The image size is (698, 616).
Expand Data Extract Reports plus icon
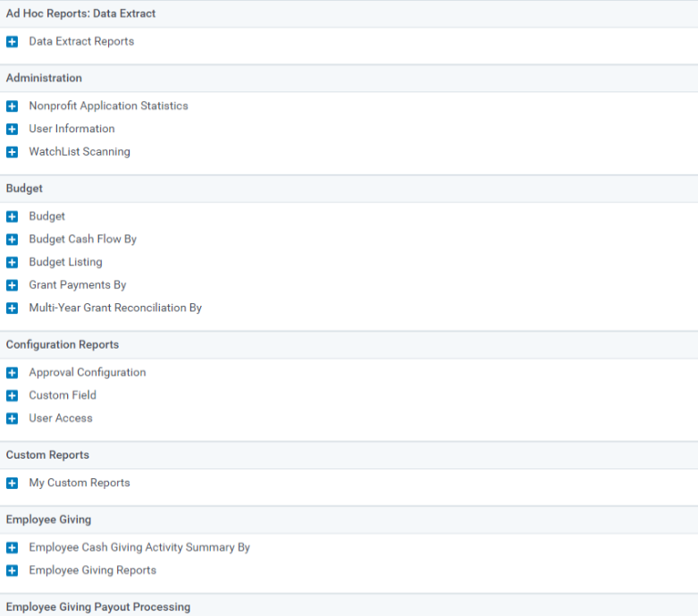coord(12,42)
